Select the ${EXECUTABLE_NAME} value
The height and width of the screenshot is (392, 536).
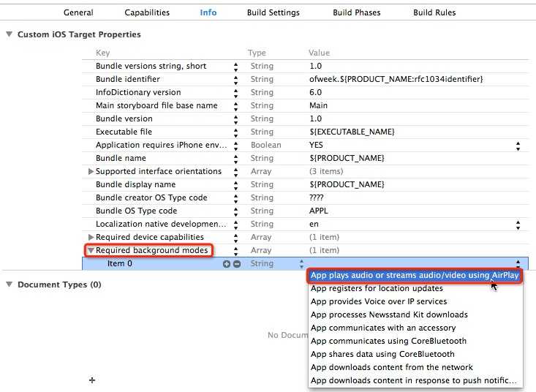pyautogui.click(x=352, y=132)
